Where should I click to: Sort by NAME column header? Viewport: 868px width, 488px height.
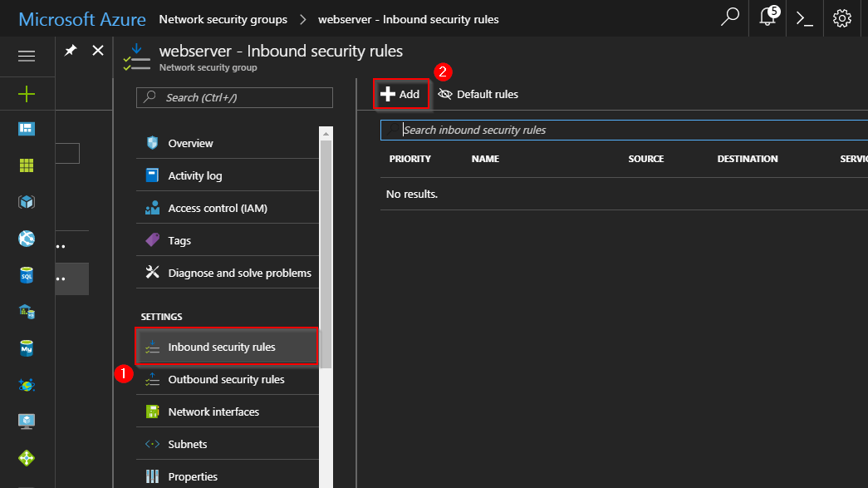click(485, 159)
